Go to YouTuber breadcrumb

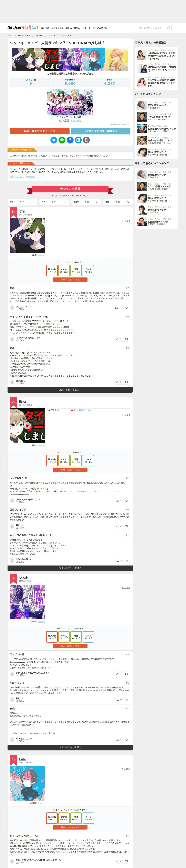pos(39,35)
